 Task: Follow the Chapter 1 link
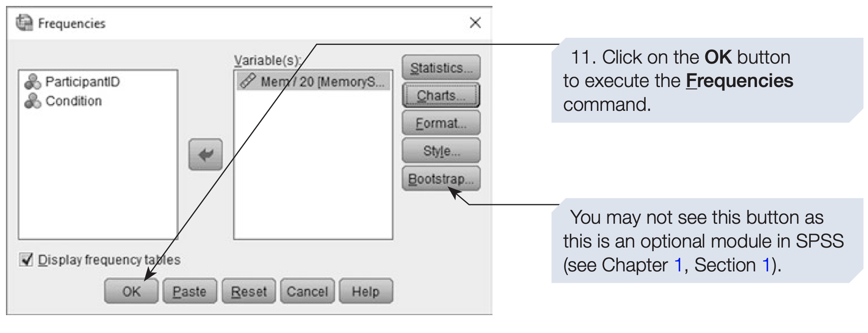678,265
